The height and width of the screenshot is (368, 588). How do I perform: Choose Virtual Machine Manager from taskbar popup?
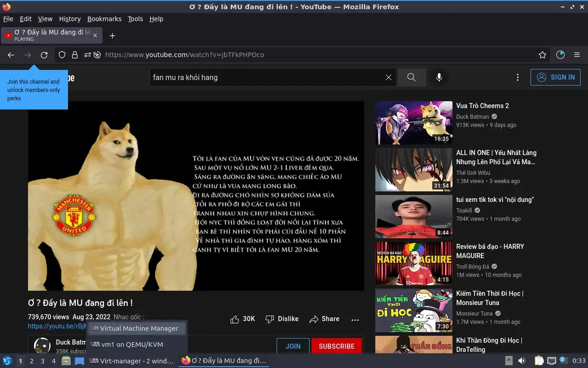tap(136, 328)
